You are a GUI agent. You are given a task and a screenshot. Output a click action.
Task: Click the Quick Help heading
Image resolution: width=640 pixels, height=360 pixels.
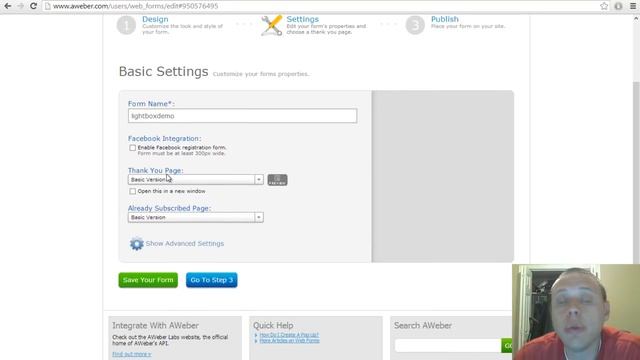click(x=273, y=326)
